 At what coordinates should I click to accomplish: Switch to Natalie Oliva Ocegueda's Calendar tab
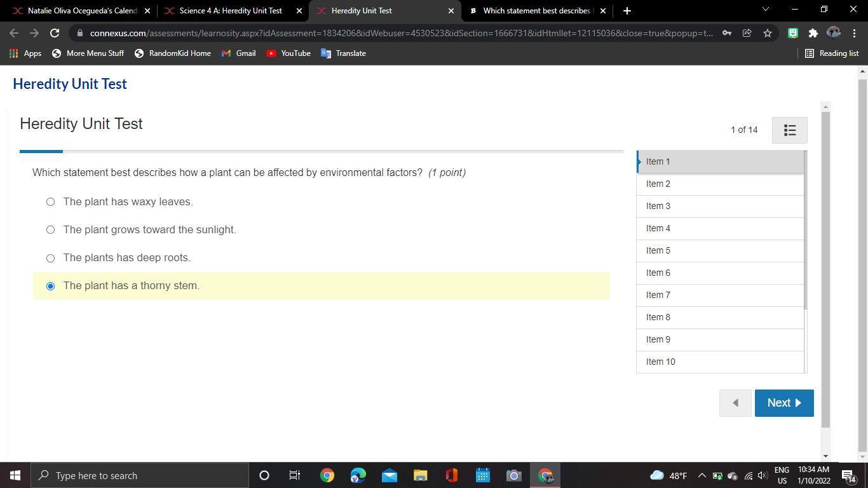point(81,11)
